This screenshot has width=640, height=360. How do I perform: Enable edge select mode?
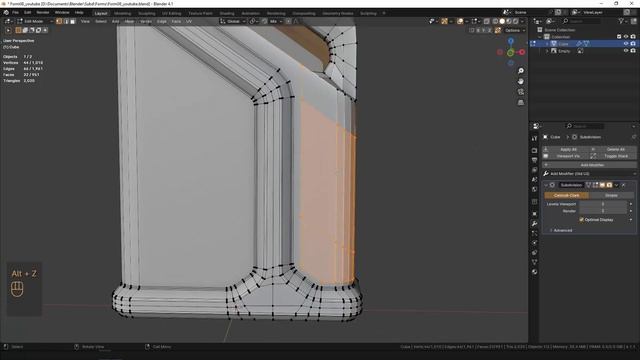coord(66,21)
